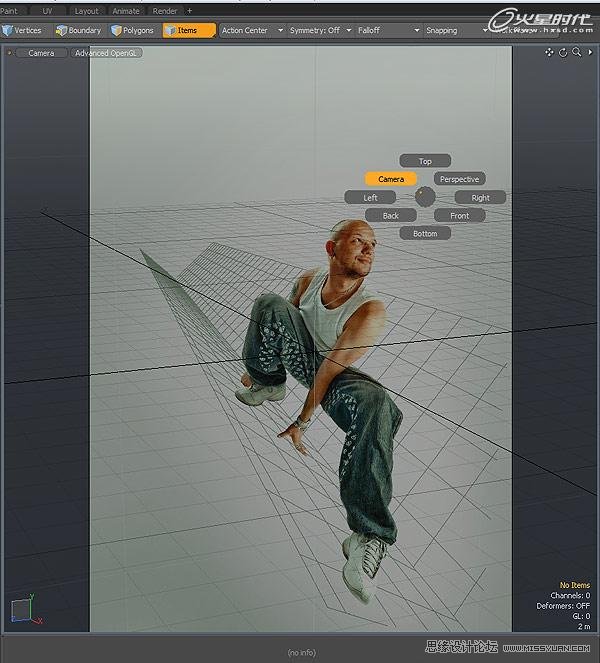Choose Perspective view in pie menu
This screenshot has height=663, width=600.
(459, 179)
